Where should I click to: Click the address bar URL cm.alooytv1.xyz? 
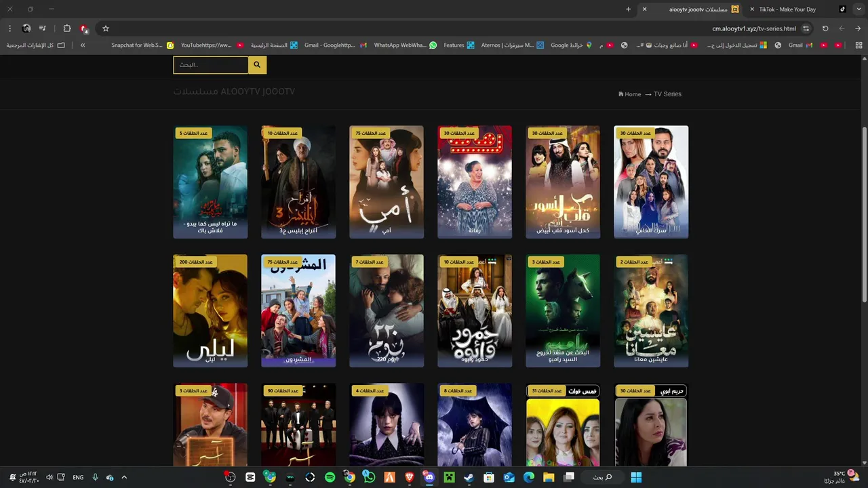click(754, 28)
